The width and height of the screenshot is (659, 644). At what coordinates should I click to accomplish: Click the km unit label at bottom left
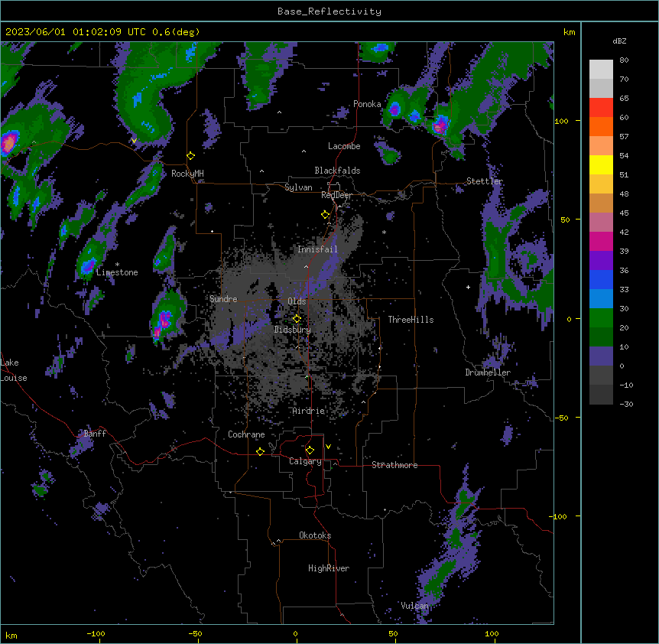click(x=11, y=635)
